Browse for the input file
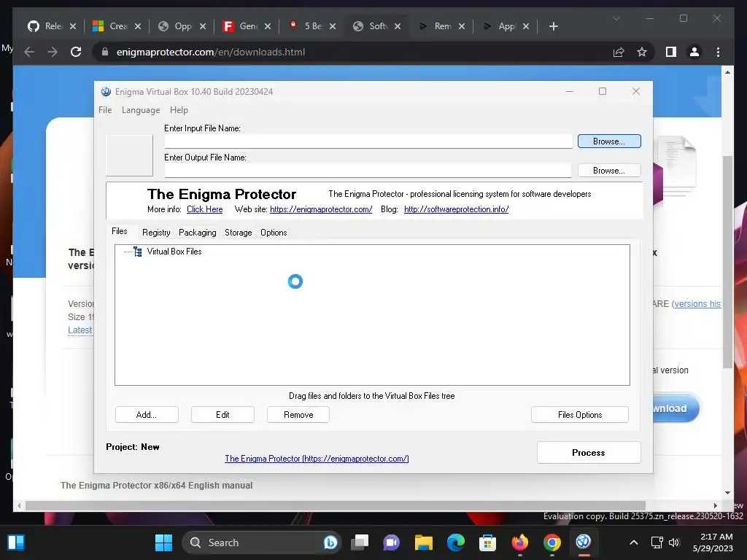 [609, 141]
